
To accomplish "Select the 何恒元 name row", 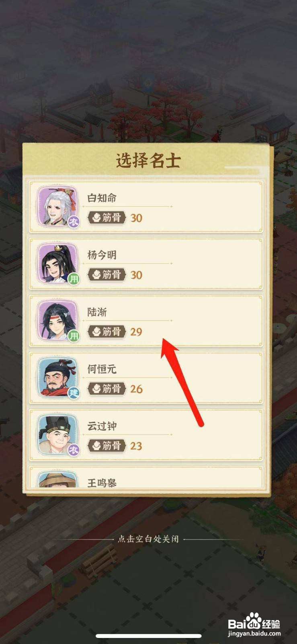I will coord(146,378).
